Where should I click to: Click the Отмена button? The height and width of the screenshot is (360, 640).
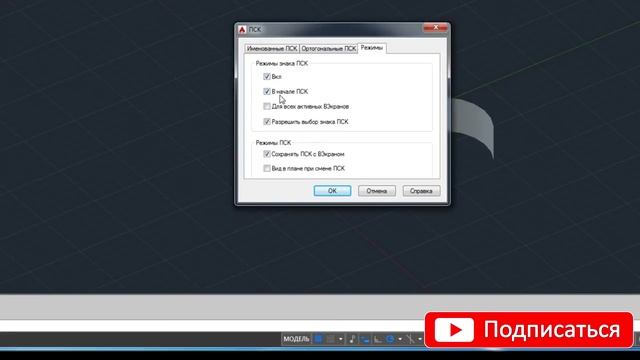click(x=377, y=191)
